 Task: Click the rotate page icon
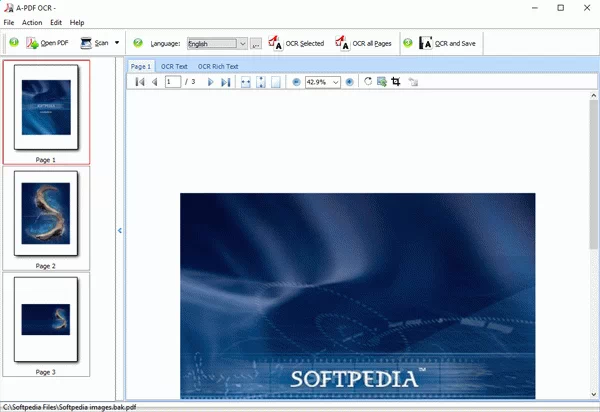[368, 81]
